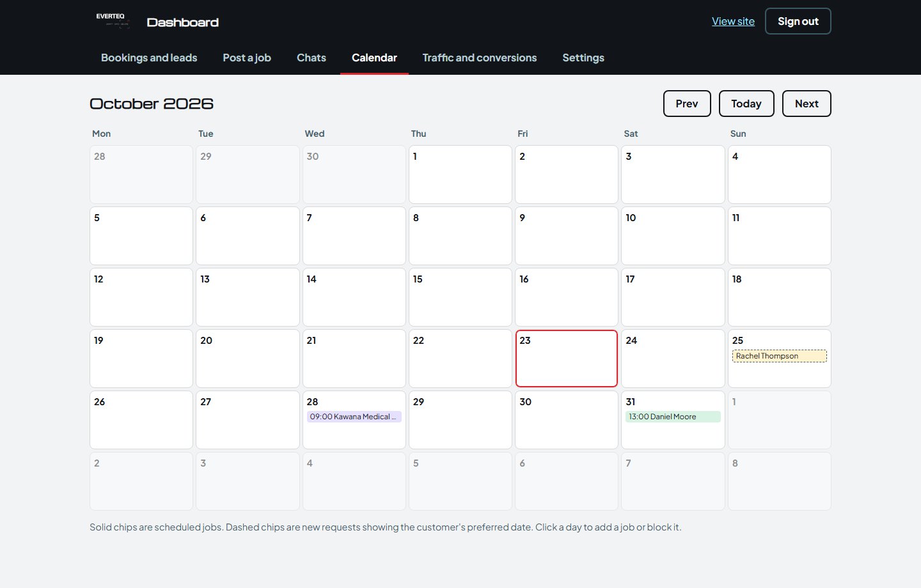This screenshot has height=588, width=921.
Task: Open the Bookings and leads tab
Action: point(149,58)
